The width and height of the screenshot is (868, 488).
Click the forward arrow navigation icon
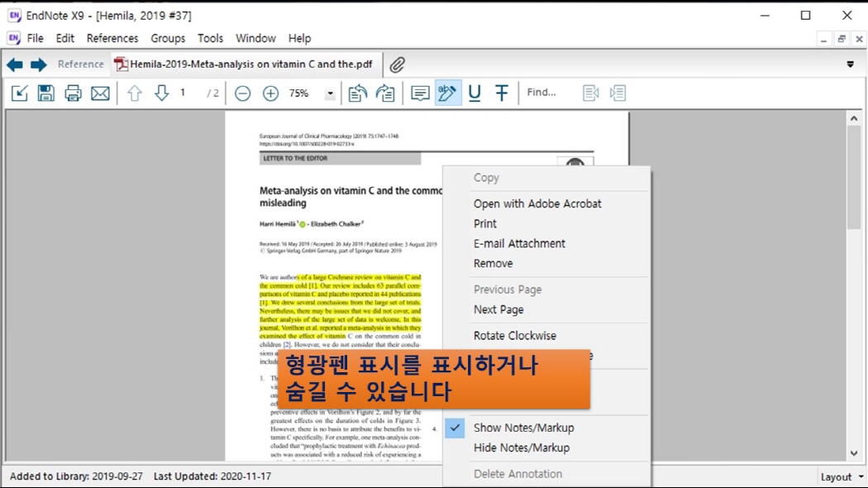pos(38,65)
